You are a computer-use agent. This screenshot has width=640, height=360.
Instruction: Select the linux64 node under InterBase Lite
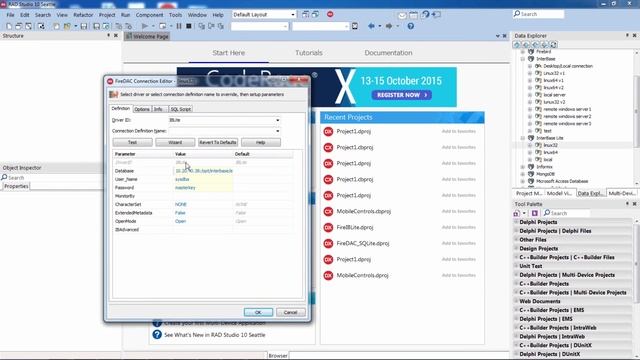[x=550, y=153]
